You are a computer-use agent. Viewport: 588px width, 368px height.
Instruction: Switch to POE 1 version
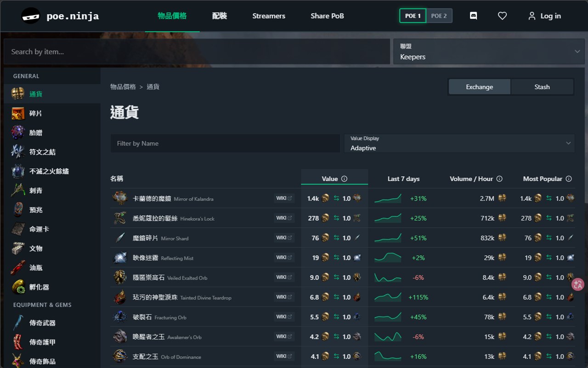(x=413, y=16)
